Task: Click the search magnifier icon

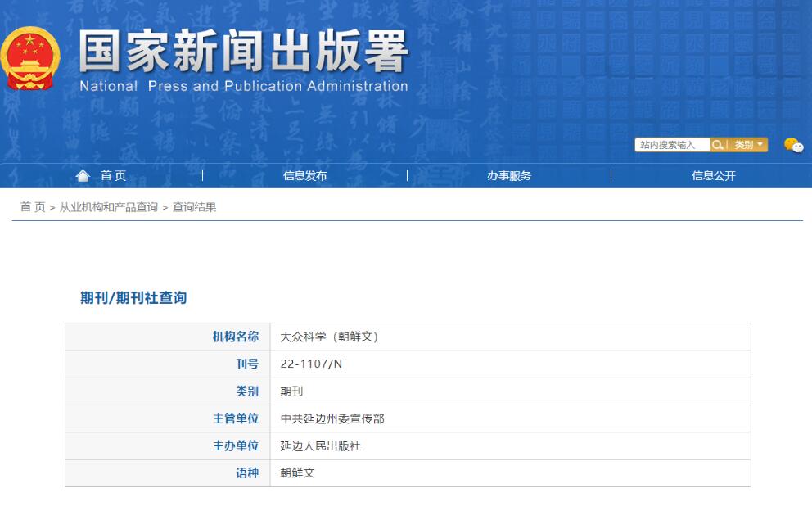Action: (x=719, y=144)
